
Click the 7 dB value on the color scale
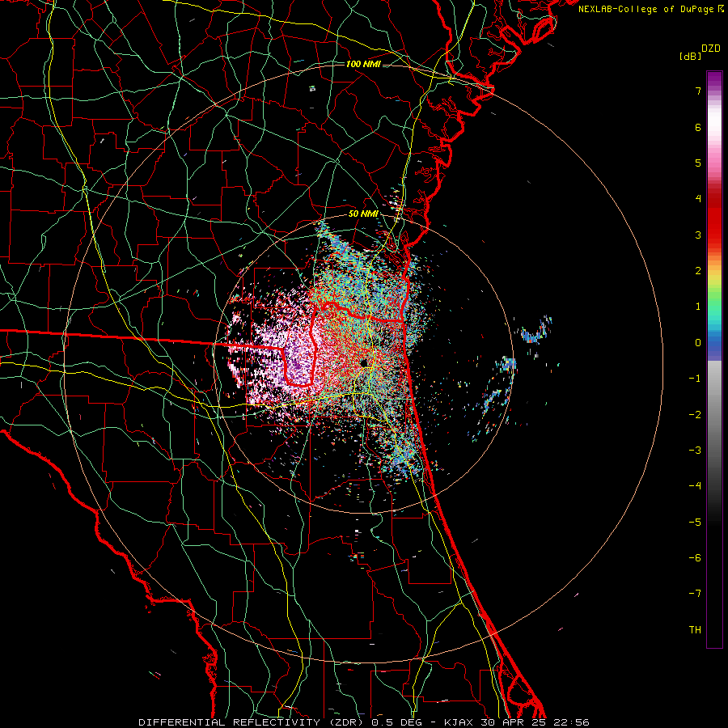click(x=698, y=91)
